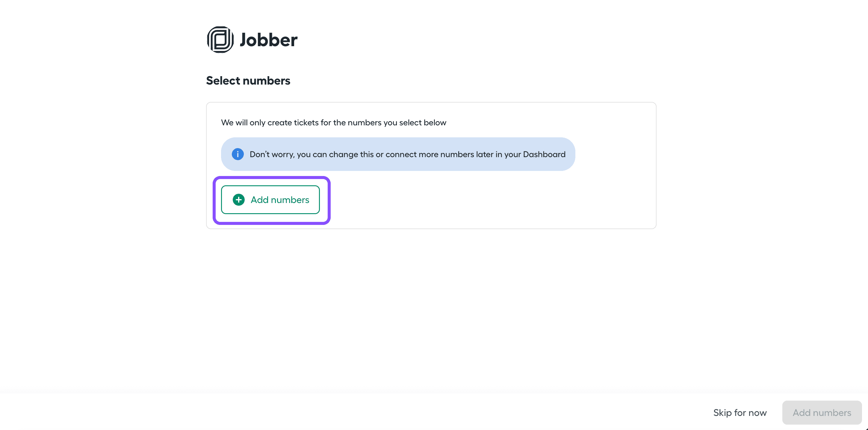Click the word "Skip" in the footer link
Image resolution: width=868 pixels, height=430 pixels.
pos(722,413)
